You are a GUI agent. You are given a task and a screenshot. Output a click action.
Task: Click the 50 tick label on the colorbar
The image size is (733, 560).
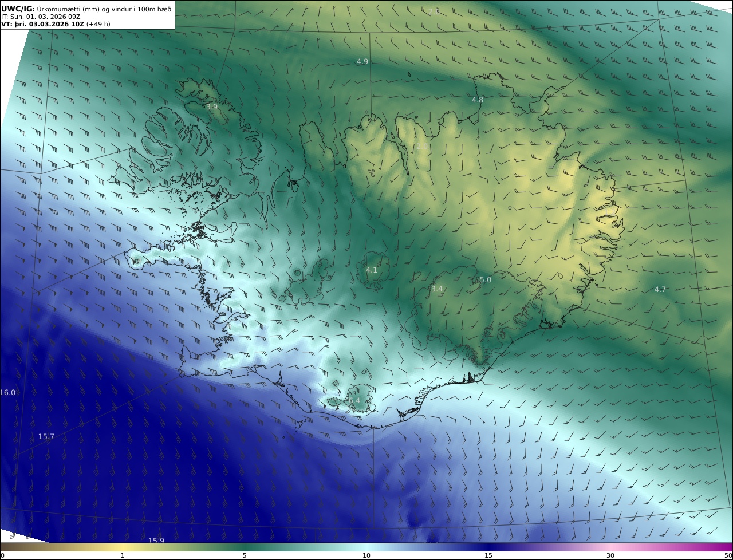click(x=728, y=555)
